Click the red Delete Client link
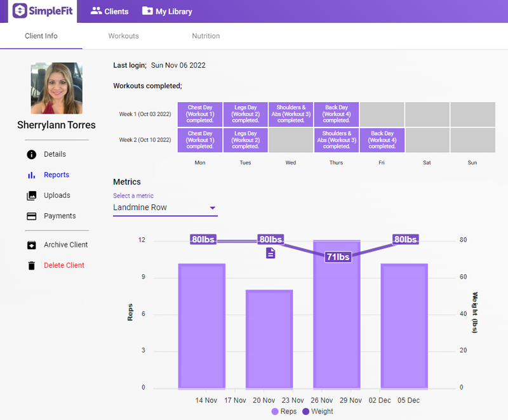 tap(64, 265)
